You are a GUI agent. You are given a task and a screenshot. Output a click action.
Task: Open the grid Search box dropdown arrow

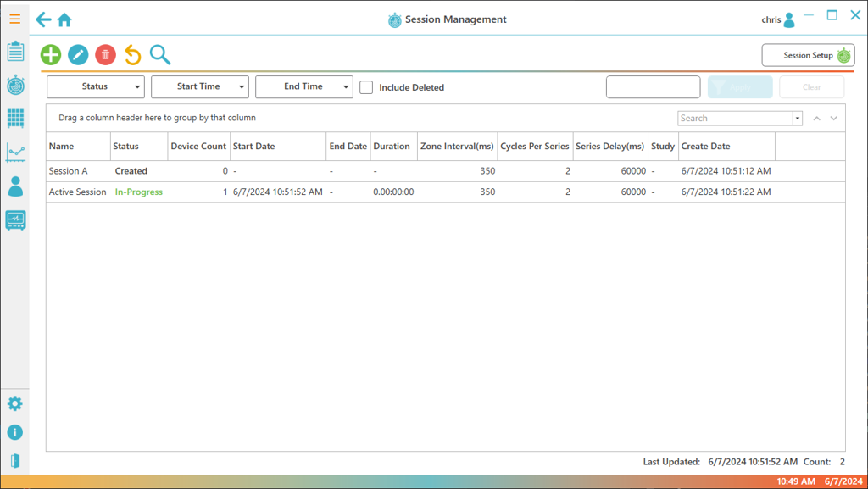(x=798, y=119)
